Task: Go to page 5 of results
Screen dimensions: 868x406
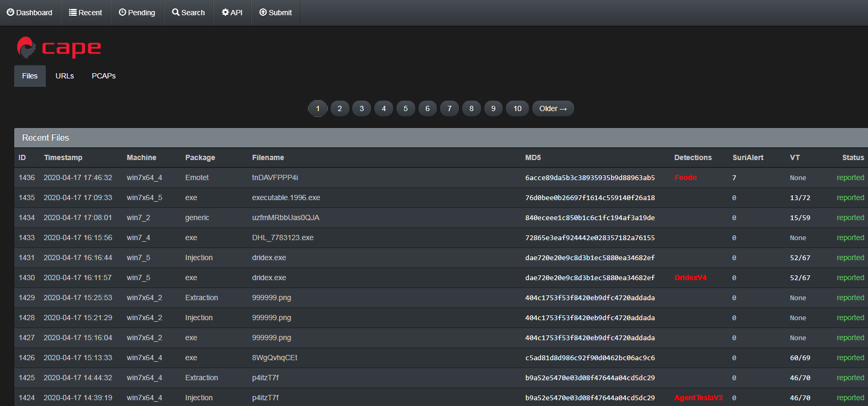Action: tap(405, 108)
